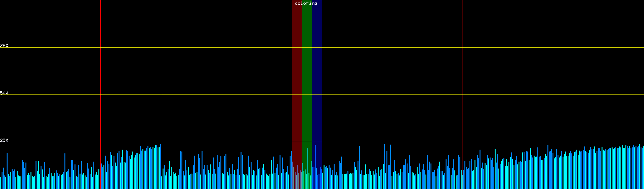Click the 25% axis label
This screenshot has height=189, width=644.
point(4,140)
